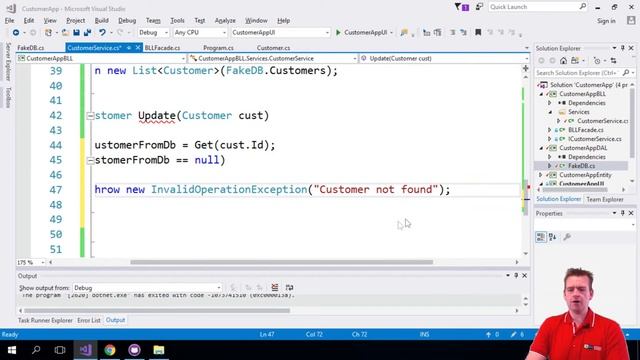Collapse the if-block outlining toggle on line 45

coord(90,160)
